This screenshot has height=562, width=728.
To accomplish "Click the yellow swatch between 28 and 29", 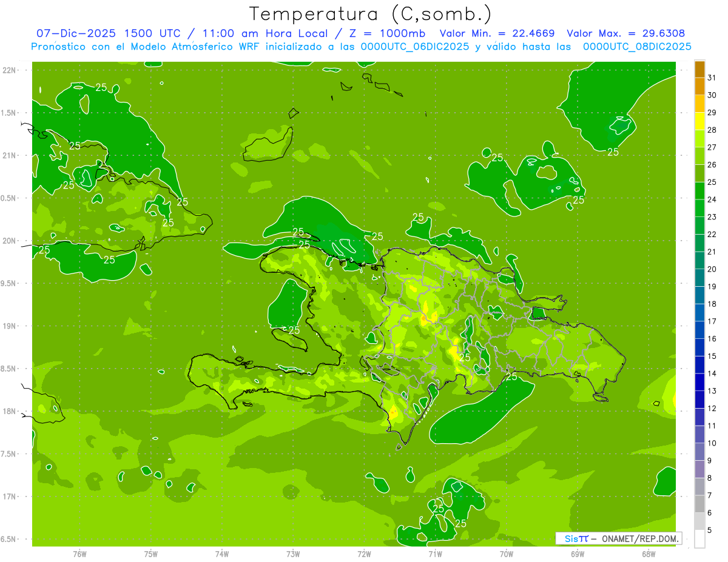I will tap(700, 121).
